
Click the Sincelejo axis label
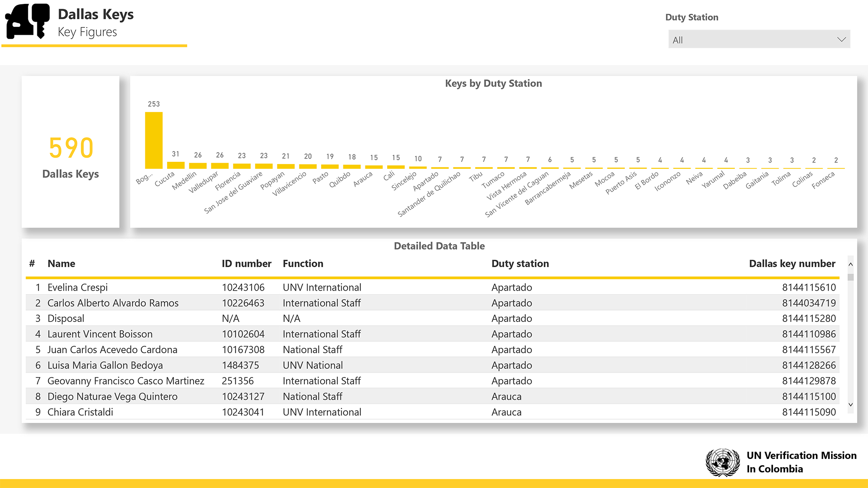[x=404, y=181]
